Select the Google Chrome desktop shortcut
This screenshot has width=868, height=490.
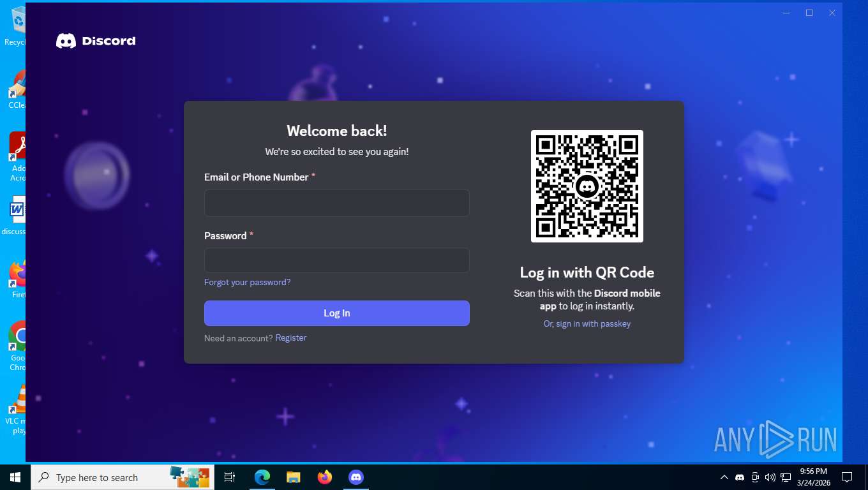[15, 345]
